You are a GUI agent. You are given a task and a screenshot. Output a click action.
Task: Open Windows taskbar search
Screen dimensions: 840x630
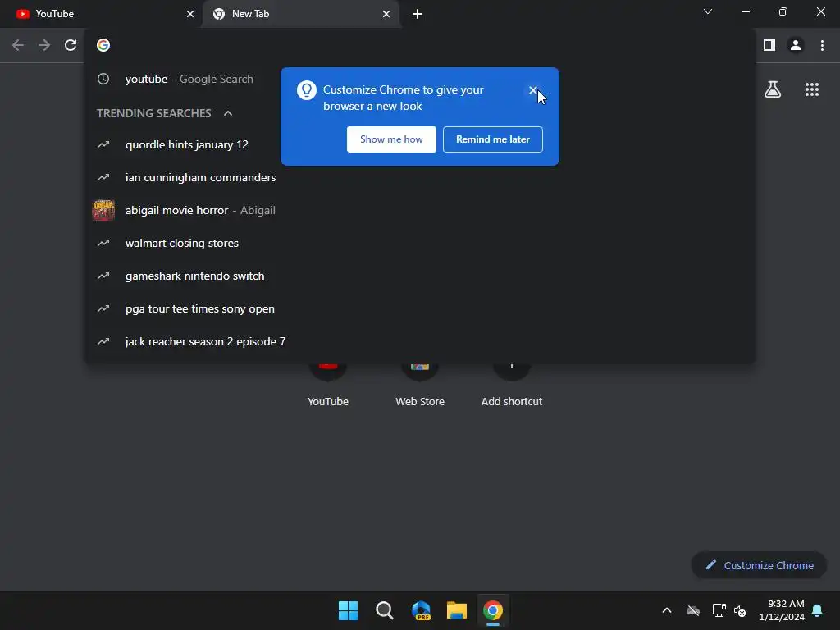(x=384, y=610)
